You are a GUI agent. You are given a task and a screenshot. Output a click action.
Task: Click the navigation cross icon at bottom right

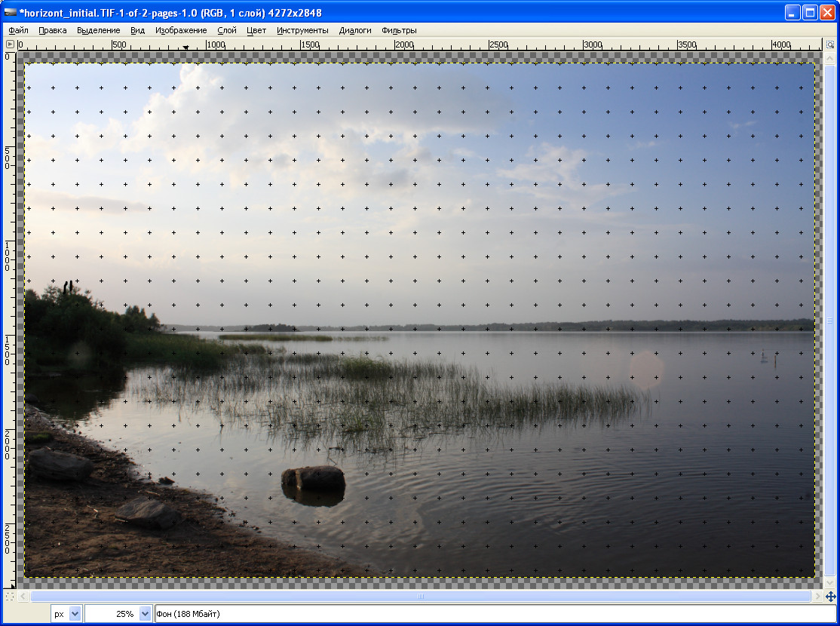point(830,597)
